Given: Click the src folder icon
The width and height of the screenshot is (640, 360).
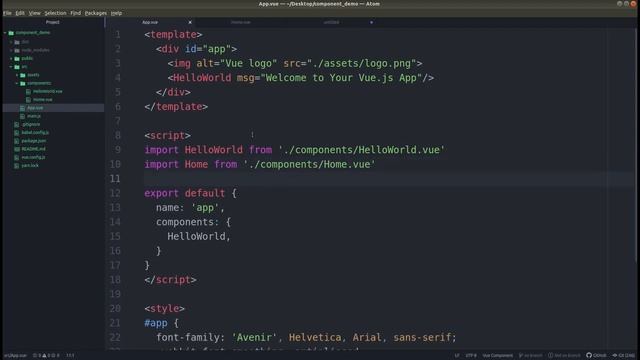Looking at the screenshot, I should point(17,67).
